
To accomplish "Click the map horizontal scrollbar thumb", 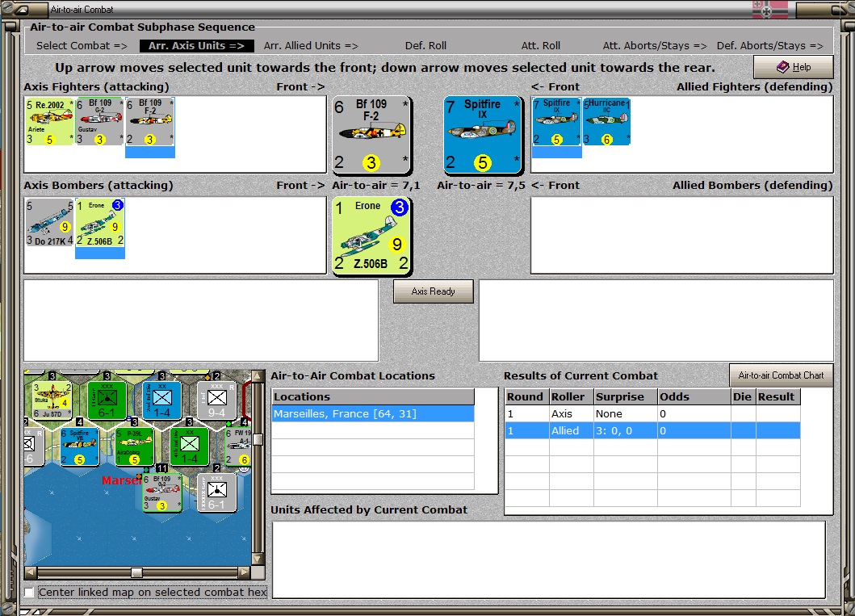I will click(x=137, y=572).
